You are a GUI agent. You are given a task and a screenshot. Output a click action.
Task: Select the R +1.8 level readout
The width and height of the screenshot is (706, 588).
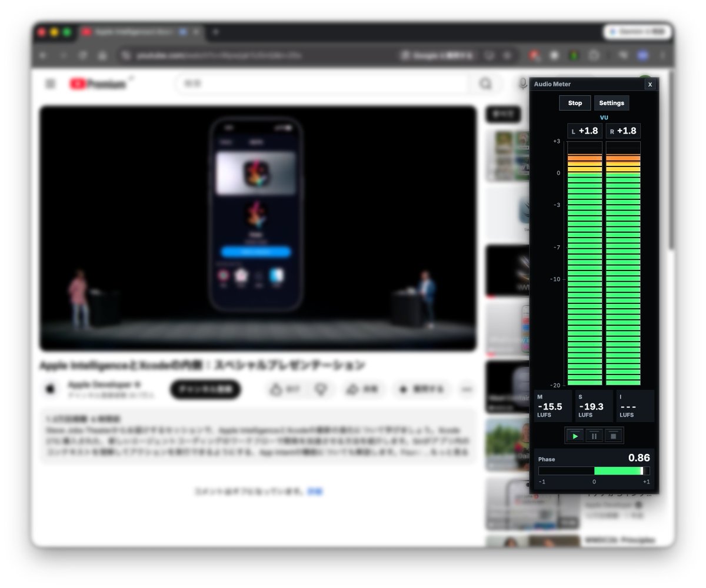pos(624,131)
